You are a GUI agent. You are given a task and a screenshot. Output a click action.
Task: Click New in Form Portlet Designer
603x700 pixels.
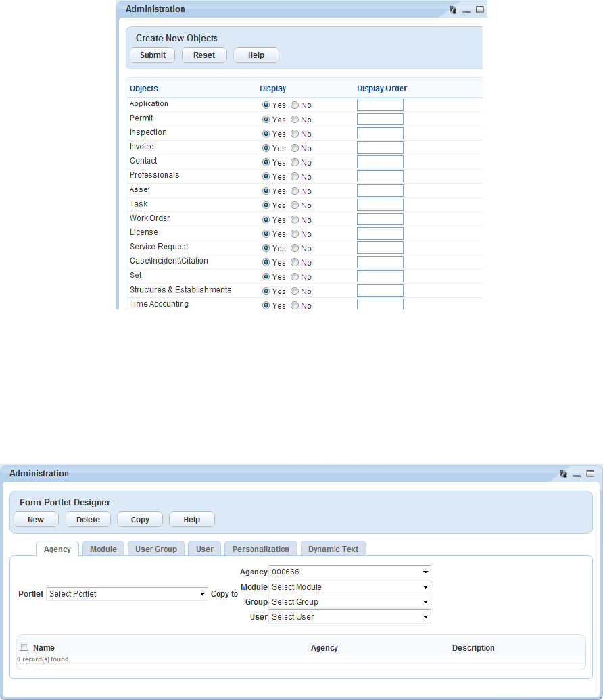click(x=36, y=520)
